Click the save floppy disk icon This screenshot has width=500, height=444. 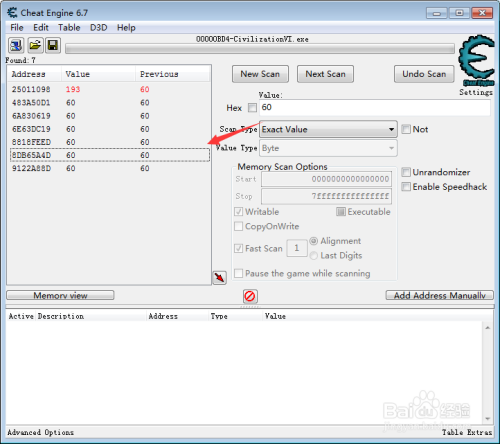pos(53,45)
